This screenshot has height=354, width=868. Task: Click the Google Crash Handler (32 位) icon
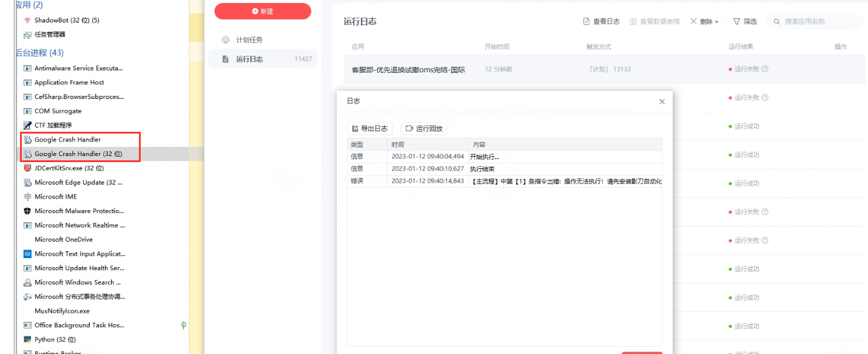27,154
